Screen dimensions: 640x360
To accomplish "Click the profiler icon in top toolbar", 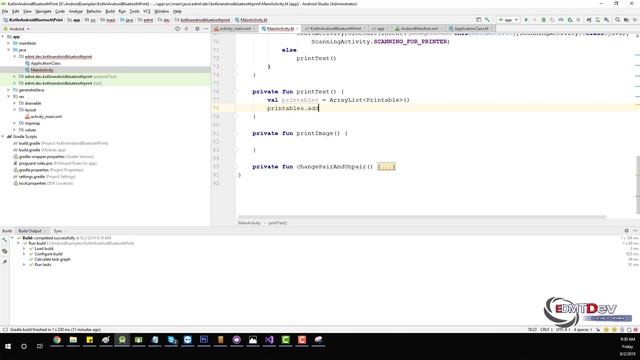I will coord(561,20).
